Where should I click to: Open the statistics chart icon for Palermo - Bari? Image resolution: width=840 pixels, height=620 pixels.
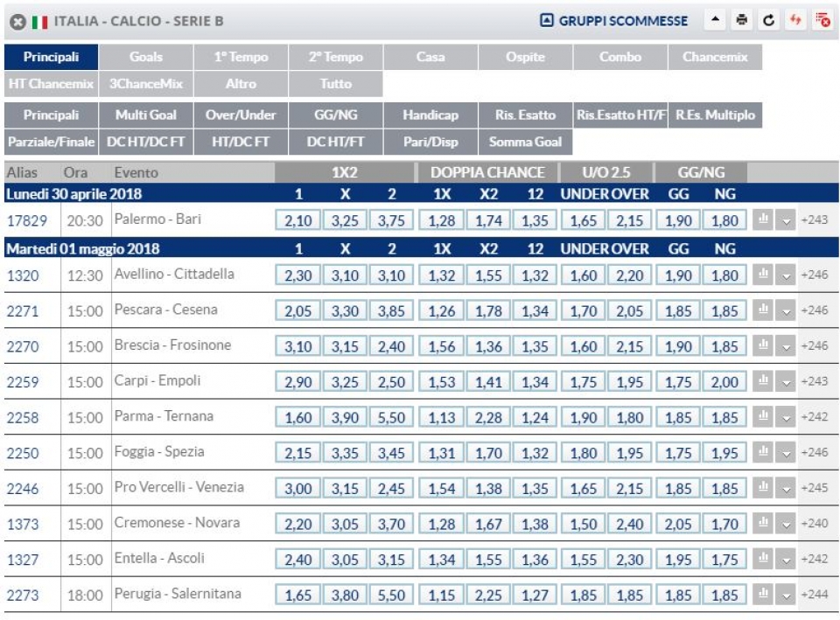pyautogui.click(x=763, y=219)
